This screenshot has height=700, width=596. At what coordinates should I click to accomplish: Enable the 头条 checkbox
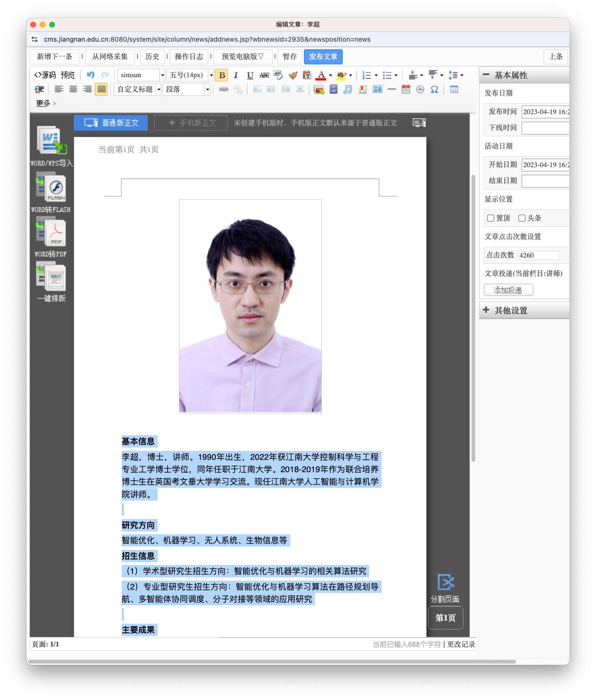point(522,218)
